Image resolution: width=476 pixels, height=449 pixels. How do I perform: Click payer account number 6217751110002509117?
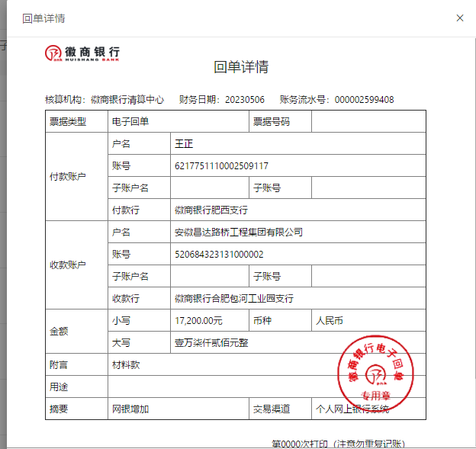pos(221,165)
